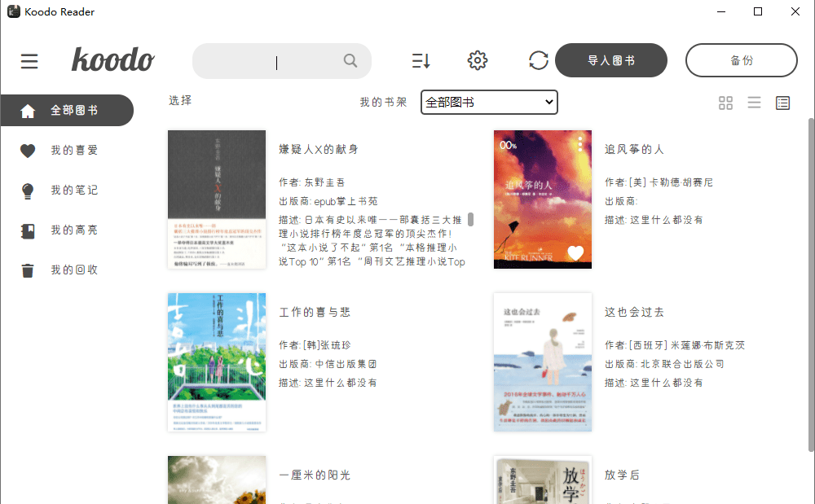This screenshot has width=815, height=504.
Task: Go to 我的笔记 notes section
Action: (73, 190)
